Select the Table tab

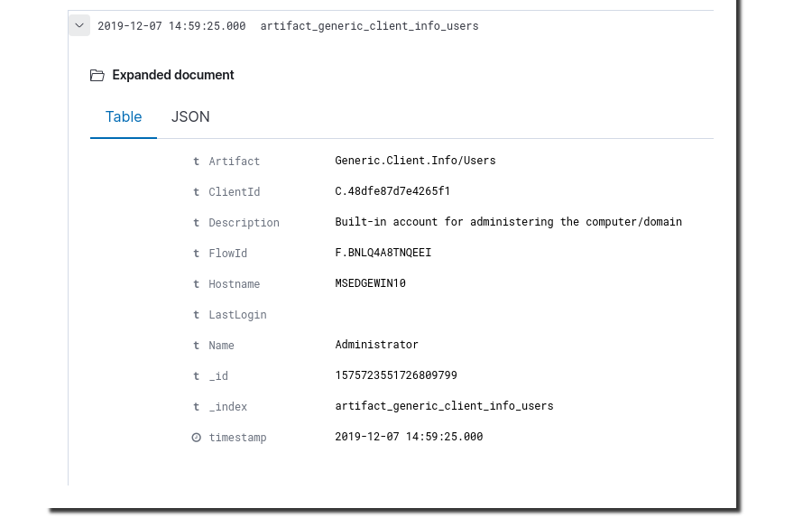coord(124,117)
